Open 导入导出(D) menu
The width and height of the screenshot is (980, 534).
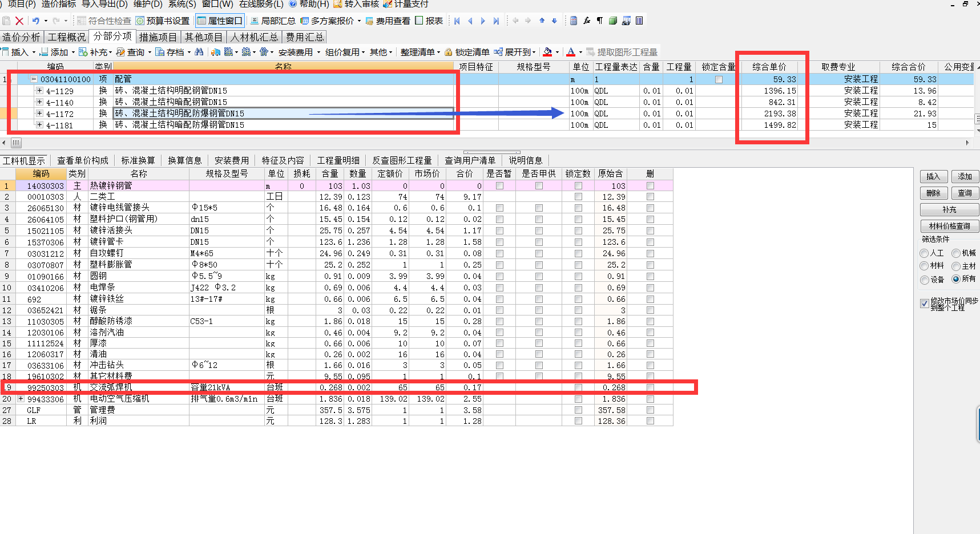(104, 4)
